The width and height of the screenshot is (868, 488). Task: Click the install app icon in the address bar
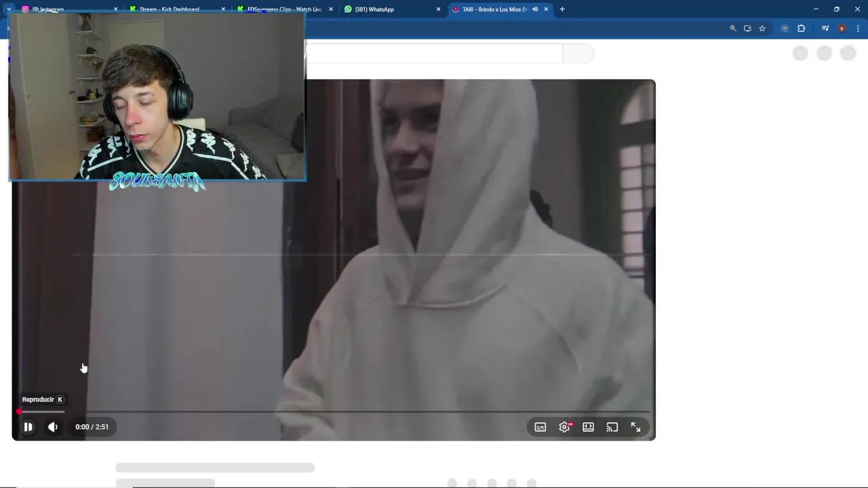point(747,28)
